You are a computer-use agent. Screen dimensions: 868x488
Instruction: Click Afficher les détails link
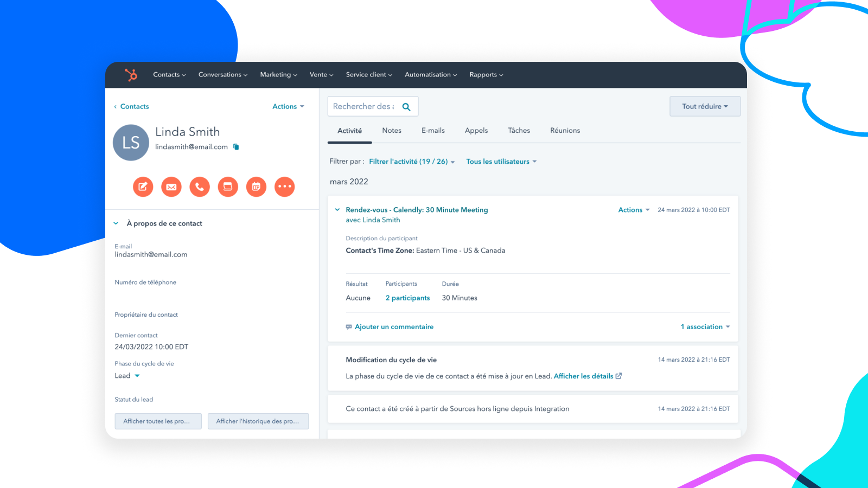tap(584, 376)
